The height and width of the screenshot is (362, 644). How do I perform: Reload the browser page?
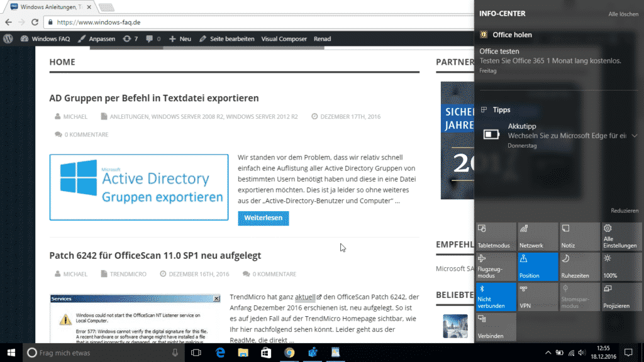pyautogui.click(x=35, y=22)
